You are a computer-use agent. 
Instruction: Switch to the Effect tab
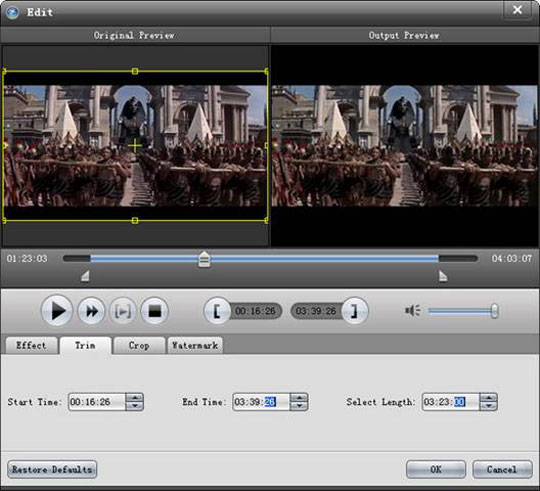click(x=31, y=345)
